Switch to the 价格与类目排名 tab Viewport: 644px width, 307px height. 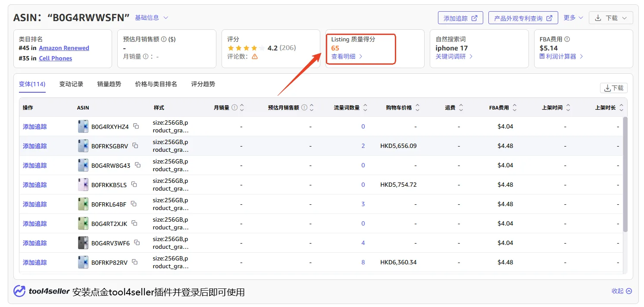tap(156, 84)
